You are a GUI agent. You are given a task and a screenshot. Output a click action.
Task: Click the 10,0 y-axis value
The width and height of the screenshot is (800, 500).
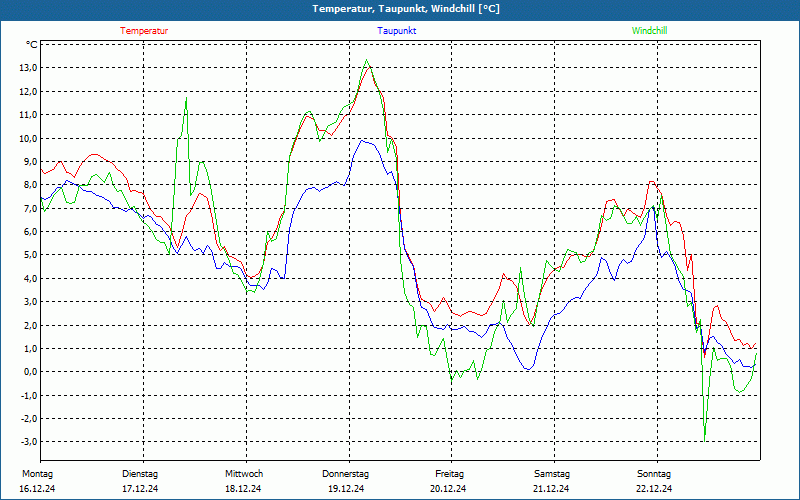pos(26,138)
